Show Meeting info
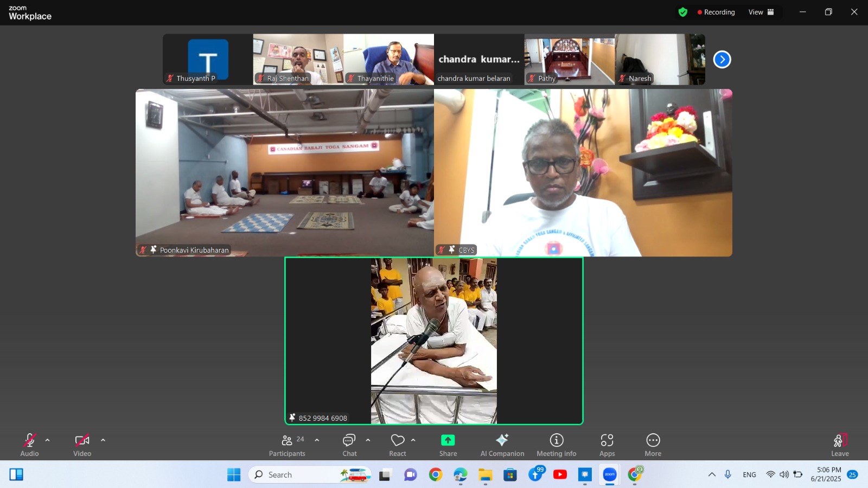 coord(556,445)
